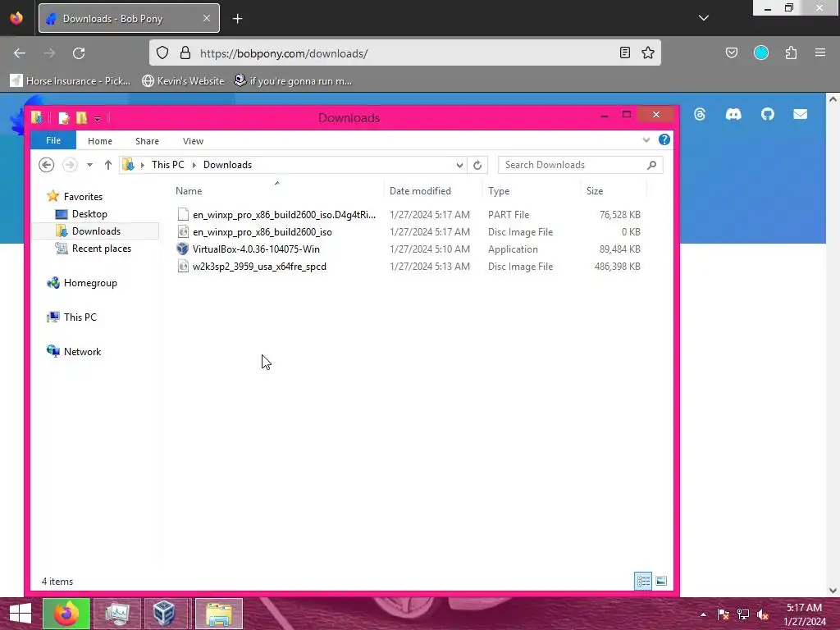The image size is (840, 630).
Task: Refresh the Downloads folder view
Action: pyautogui.click(x=477, y=165)
